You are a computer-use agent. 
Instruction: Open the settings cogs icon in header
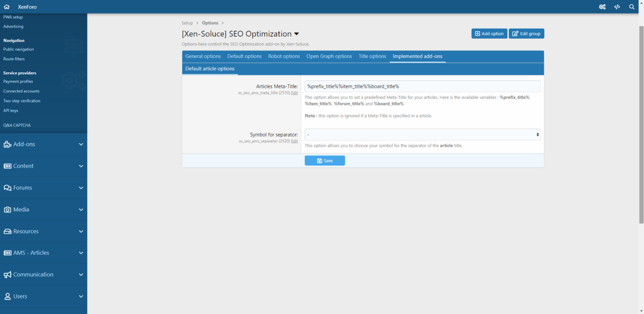pos(602,7)
